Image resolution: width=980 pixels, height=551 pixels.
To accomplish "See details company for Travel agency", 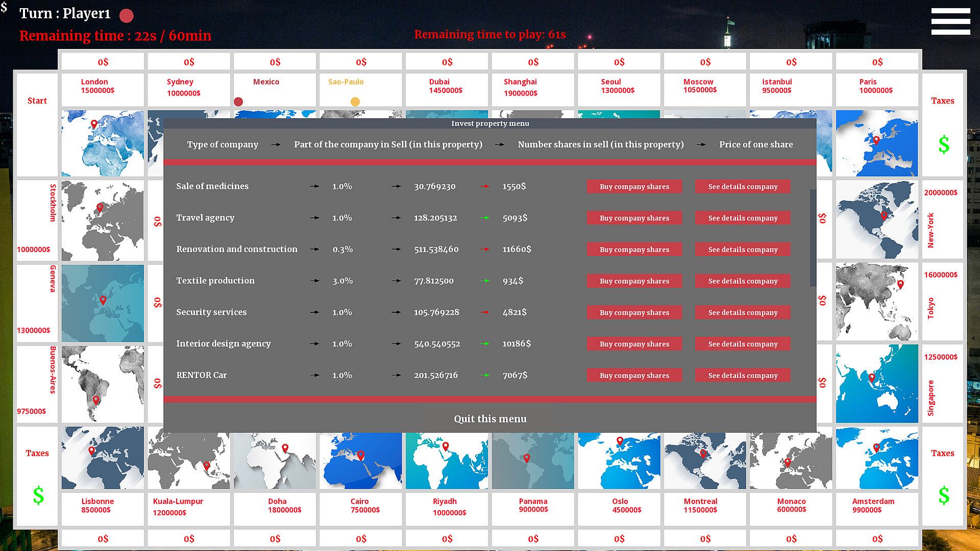I will pyautogui.click(x=743, y=218).
